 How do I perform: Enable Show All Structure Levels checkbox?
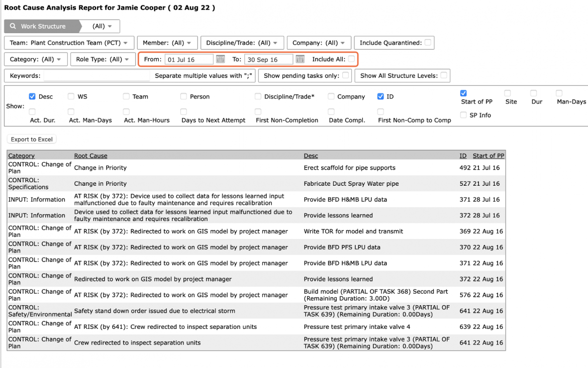click(x=444, y=75)
